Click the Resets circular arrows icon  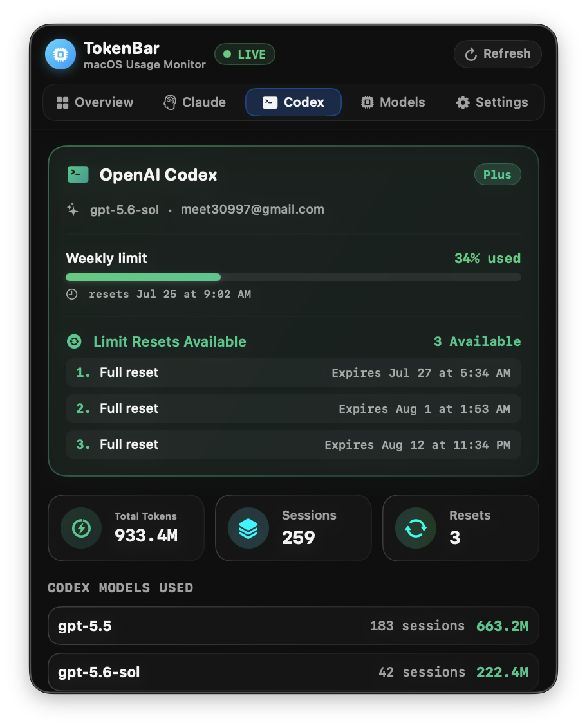[x=416, y=528]
